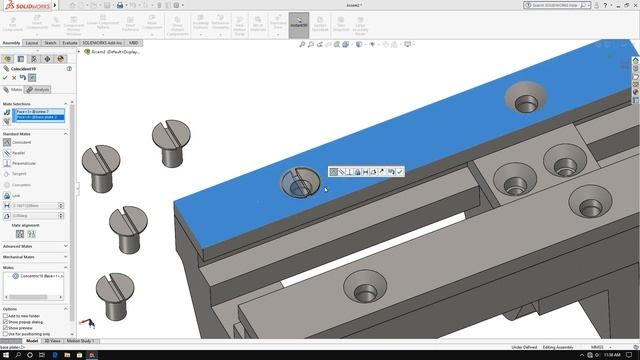
Task: Click the angle value input field
Action: [36, 216]
